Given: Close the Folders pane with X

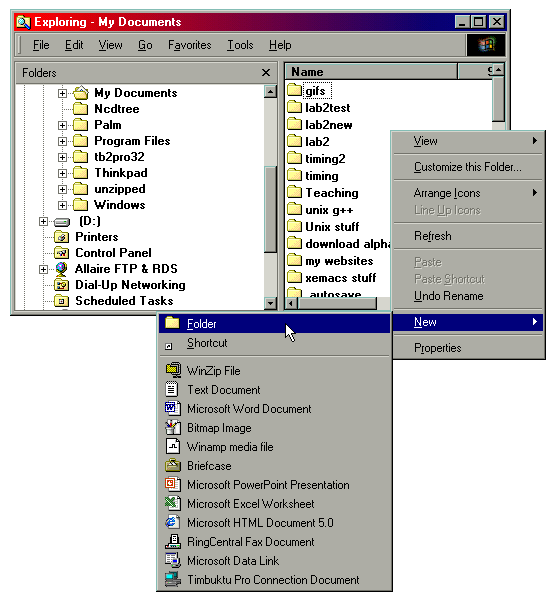Looking at the screenshot, I should [266, 72].
